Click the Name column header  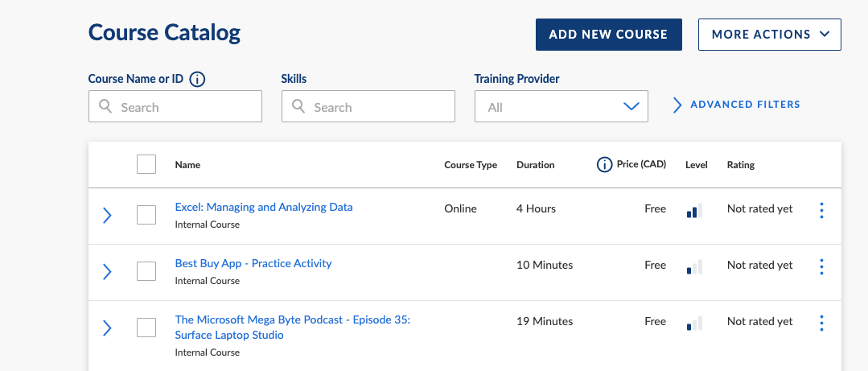coord(187,164)
